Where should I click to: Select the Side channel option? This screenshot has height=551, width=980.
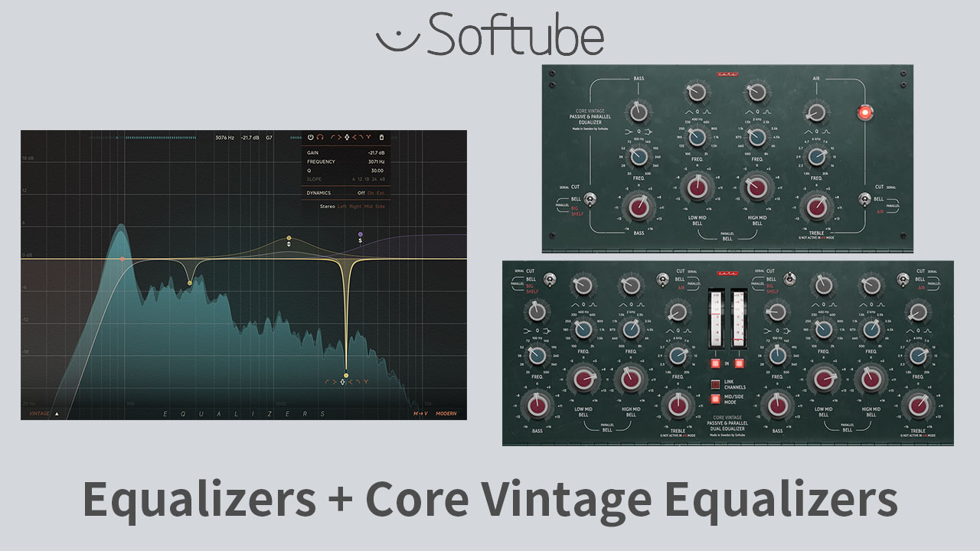click(380, 207)
